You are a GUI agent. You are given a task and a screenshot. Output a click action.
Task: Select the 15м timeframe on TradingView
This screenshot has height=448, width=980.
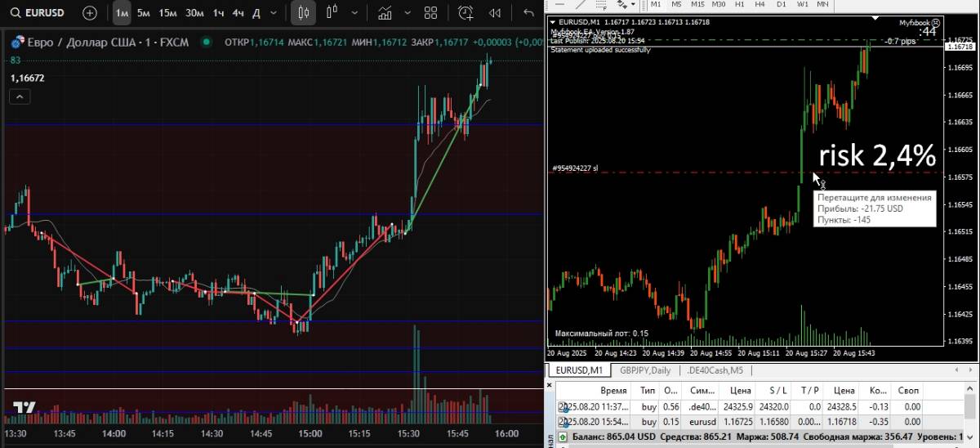tap(168, 13)
